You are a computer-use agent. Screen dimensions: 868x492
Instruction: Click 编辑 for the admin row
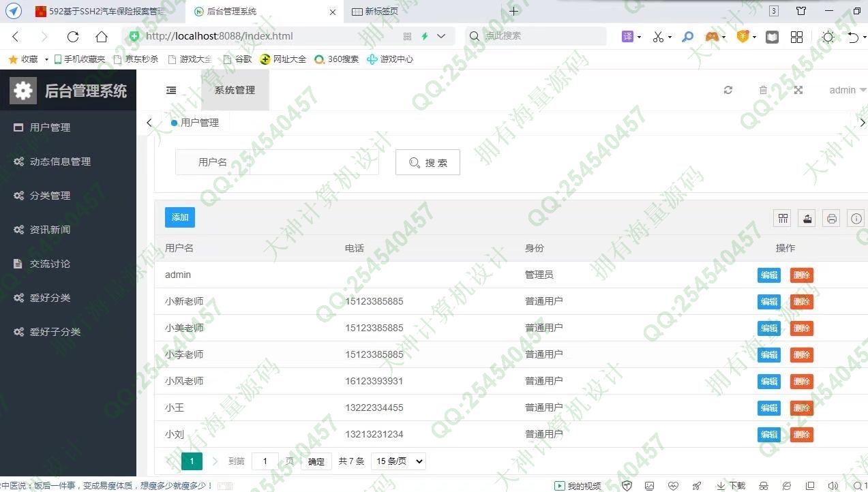[x=769, y=275]
